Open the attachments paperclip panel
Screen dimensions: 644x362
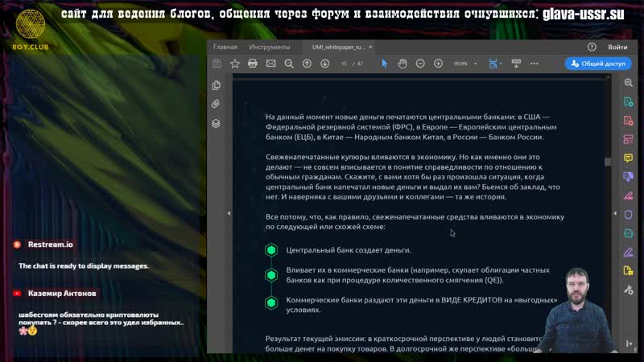216,105
